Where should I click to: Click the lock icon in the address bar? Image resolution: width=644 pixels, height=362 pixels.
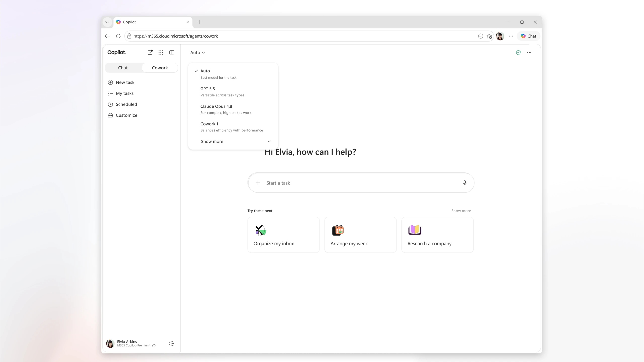(x=129, y=36)
